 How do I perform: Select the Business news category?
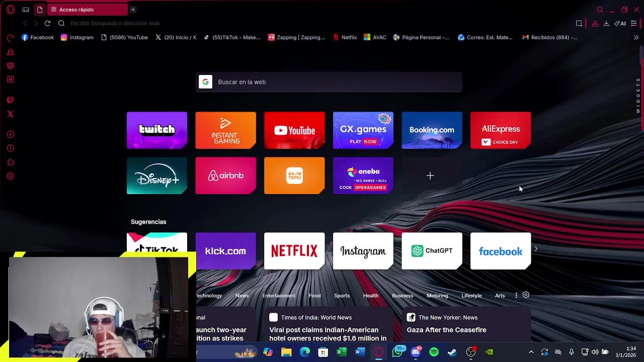[x=403, y=296]
